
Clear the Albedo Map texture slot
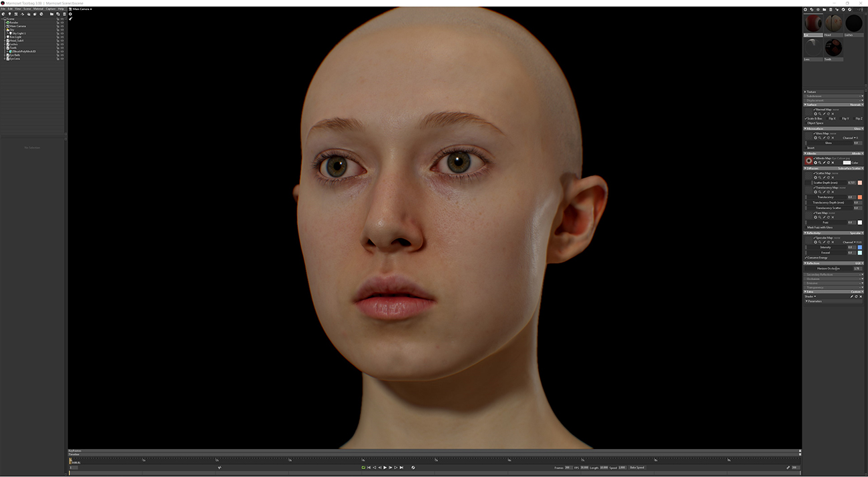[x=831, y=163]
